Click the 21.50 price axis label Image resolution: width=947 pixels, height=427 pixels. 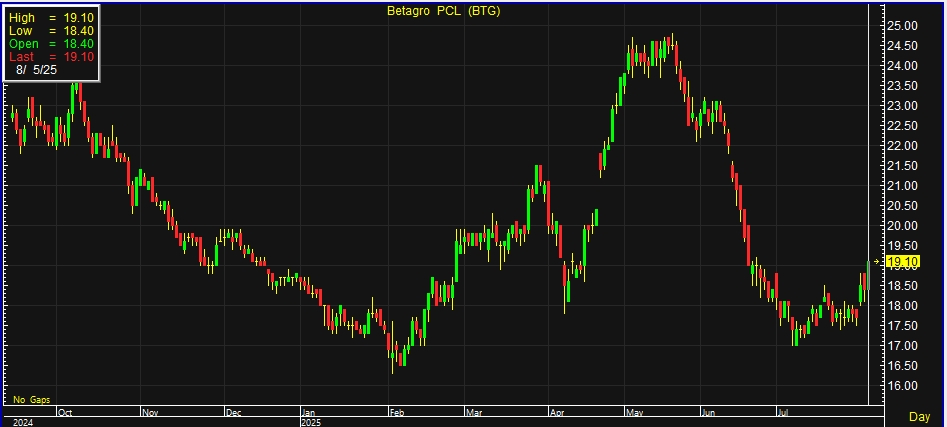tap(902, 165)
